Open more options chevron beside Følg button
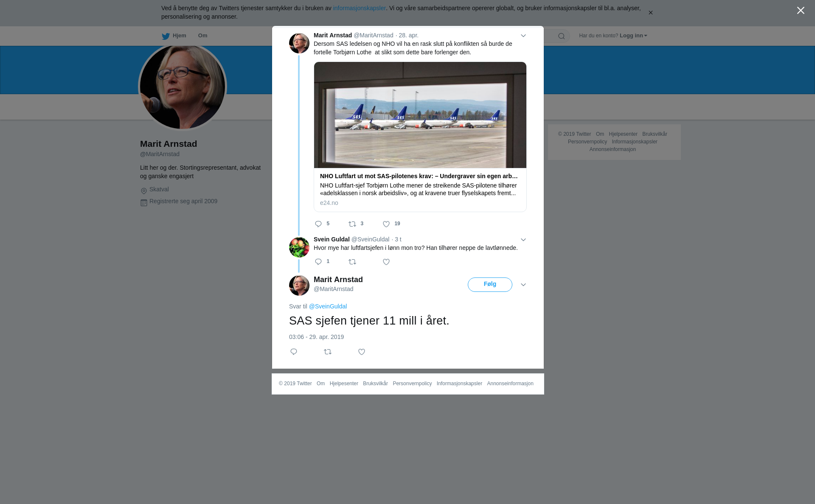Image resolution: width=815 pixels, height=504 pixels. (x=523, y=285)
